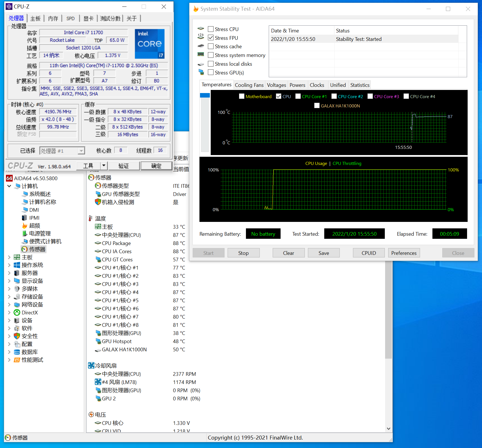Click the 超频 flame icon
The width and height of the screenshot is (482, 448).
[25, 226]
